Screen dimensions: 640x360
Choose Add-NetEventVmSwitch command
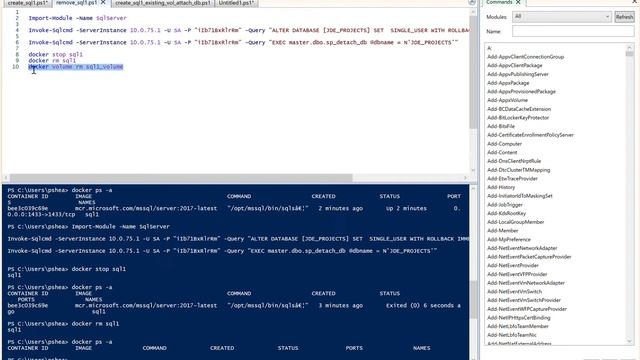pos(514,291)
